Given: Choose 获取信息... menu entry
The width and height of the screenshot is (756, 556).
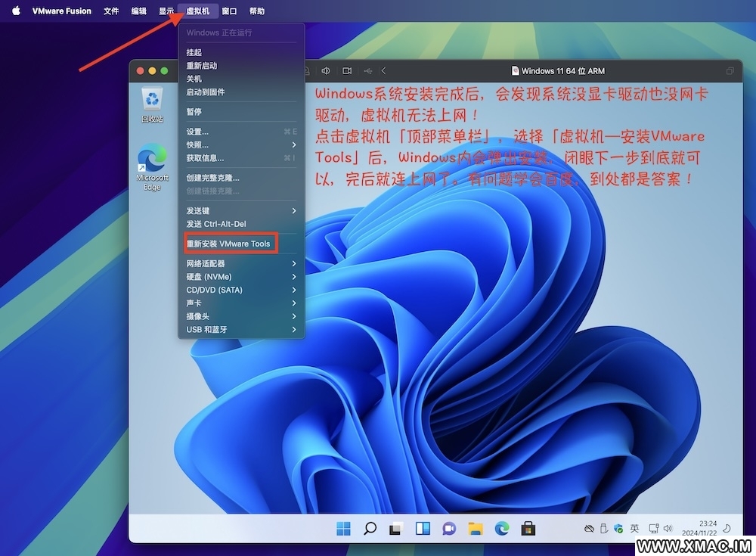Looking at the screenshot, I should coord(241,158).
